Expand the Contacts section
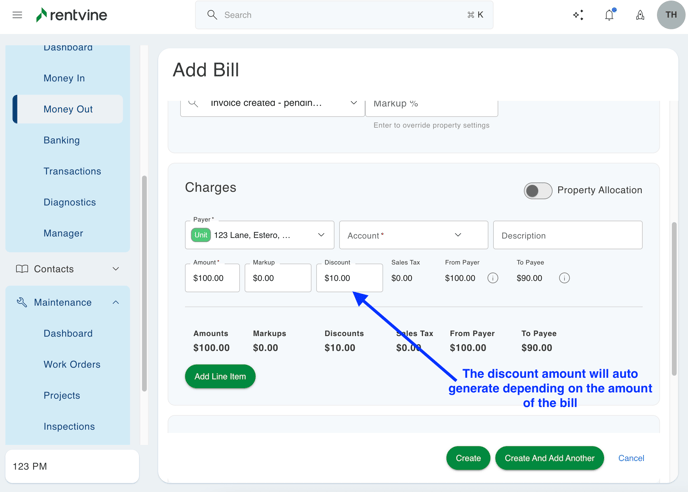Screen dimensions: 688x492 click(x=116, y=269)
